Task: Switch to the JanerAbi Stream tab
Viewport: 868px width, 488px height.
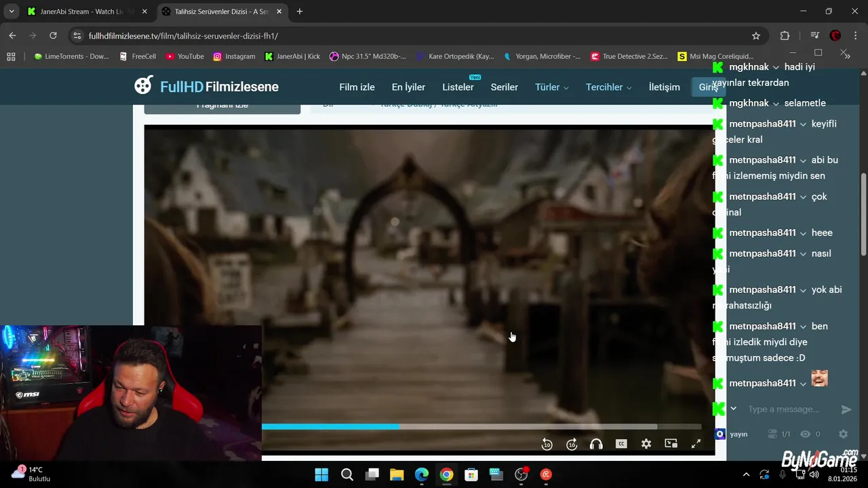Action: [x=87, y=12]
